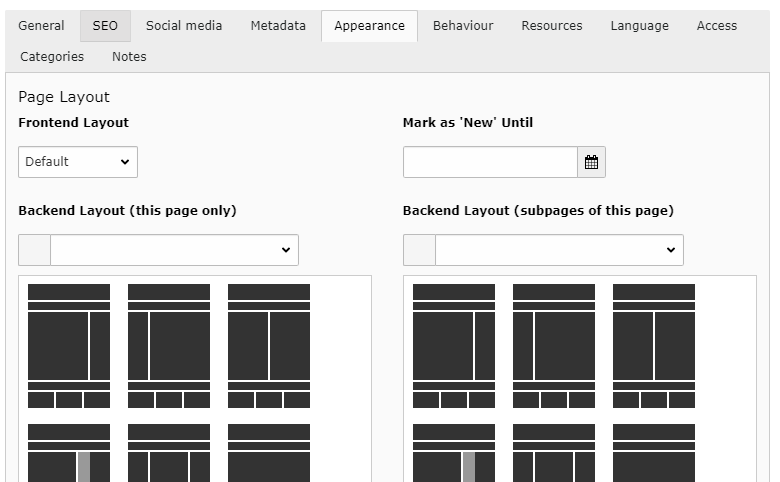The width and height of the screenshot is (780, 482).
Task: Choose left-sidebar layout thumbnail for this page
Action: [x=169, y=346]
